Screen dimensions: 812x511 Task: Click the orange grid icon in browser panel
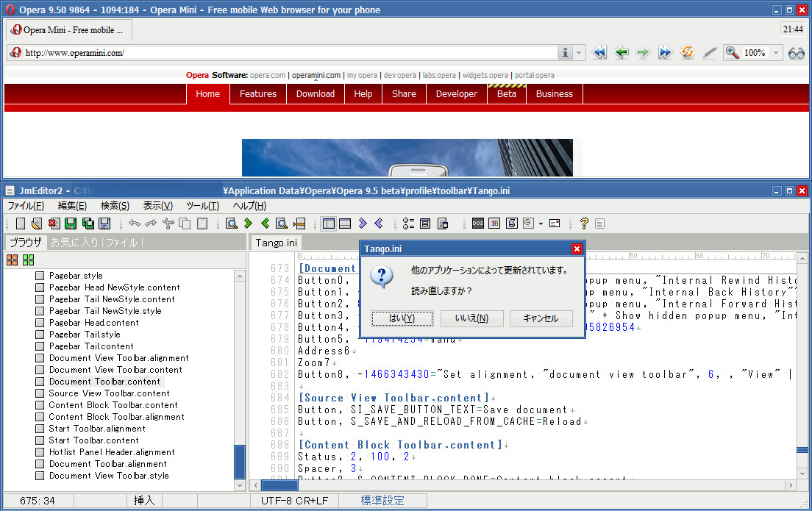(12, 260)
